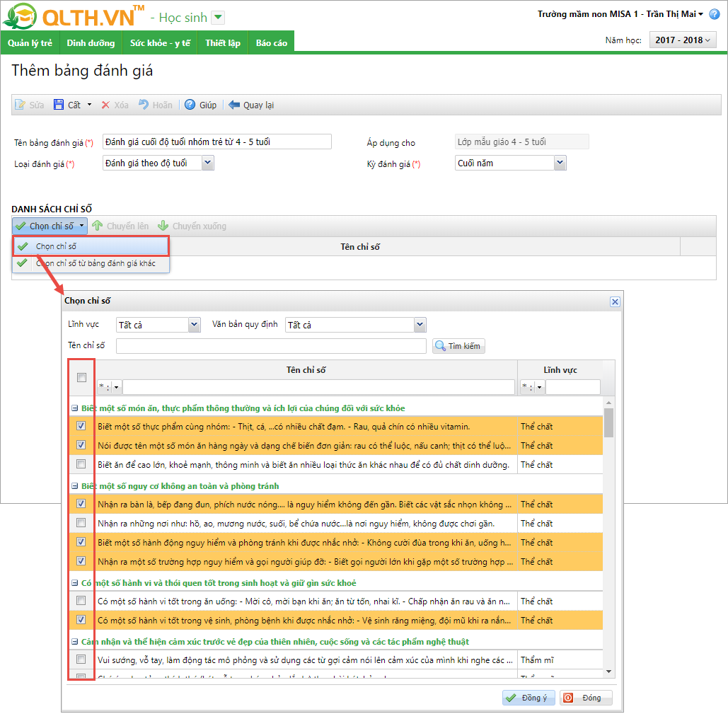Uncheck 'Nói được tên một số món ăn' row
Viewport: 728px width, 714px height.
(81, 444)
